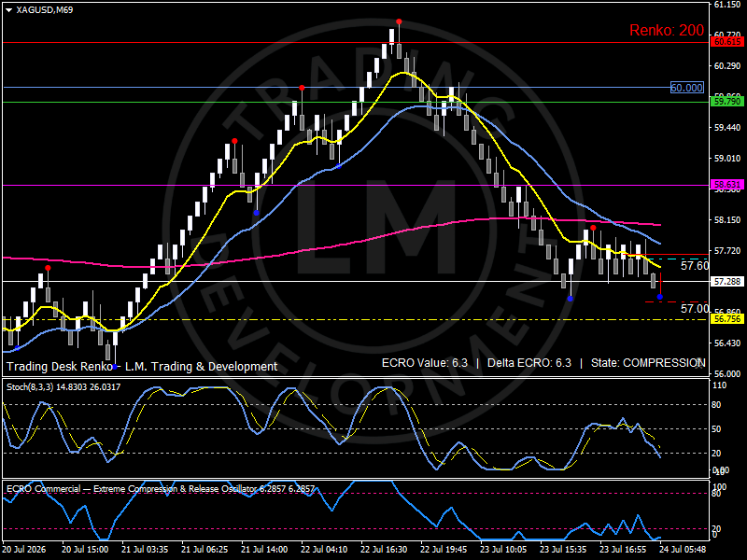Click the 59.440 price axis label
The width and height of the screenshot is (747, 560).
point(727,127)
